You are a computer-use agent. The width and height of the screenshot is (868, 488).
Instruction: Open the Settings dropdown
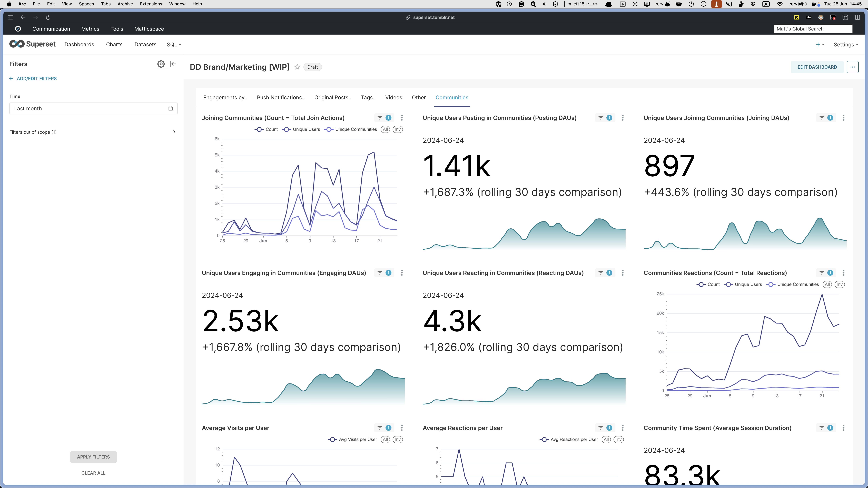[x=846, y=44]
